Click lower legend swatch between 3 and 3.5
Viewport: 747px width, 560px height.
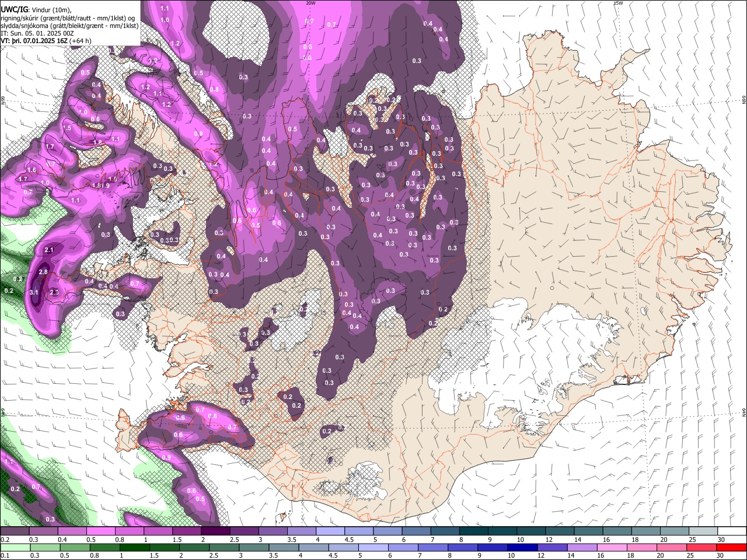(253, 547)
